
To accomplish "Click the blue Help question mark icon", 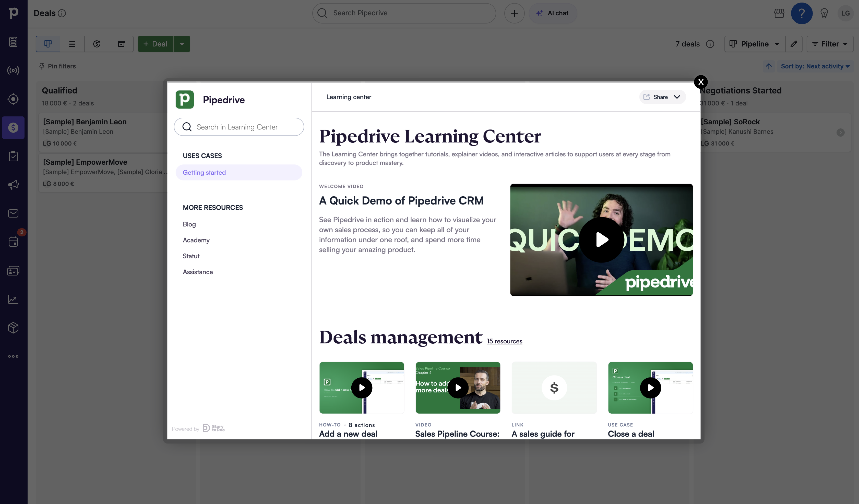I will [801, 13].
